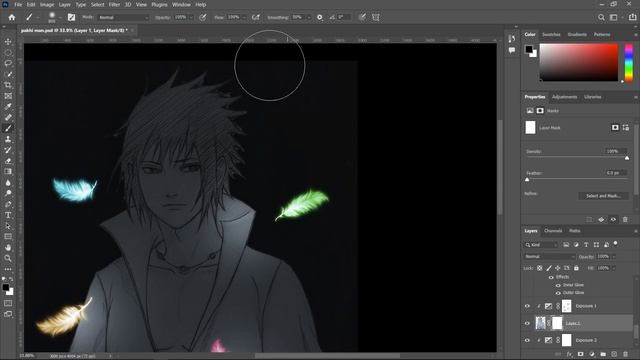Open smoothing options gear icon
The height and width of the screenshot is (360, 640).
(320, 17)
